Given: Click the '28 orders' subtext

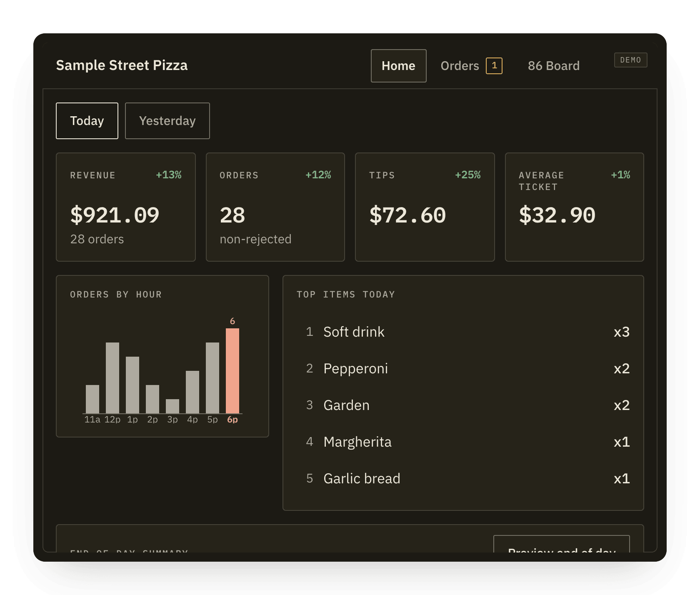Looking at the screenshot, I should point(97,239).
